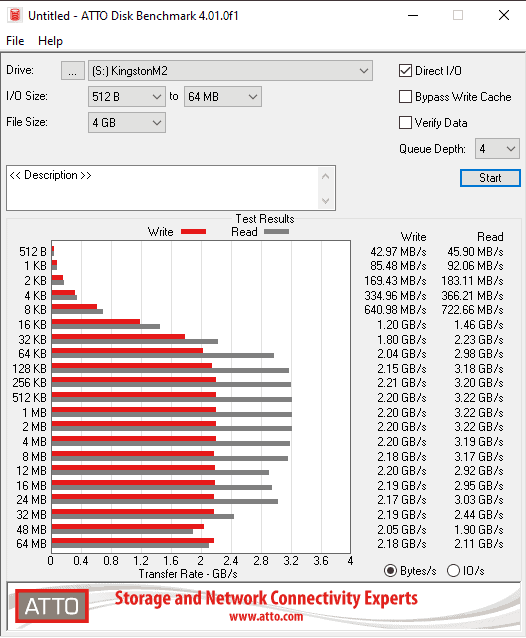
Task: Click the drive browse "..." button
Action: coord(73,71)
